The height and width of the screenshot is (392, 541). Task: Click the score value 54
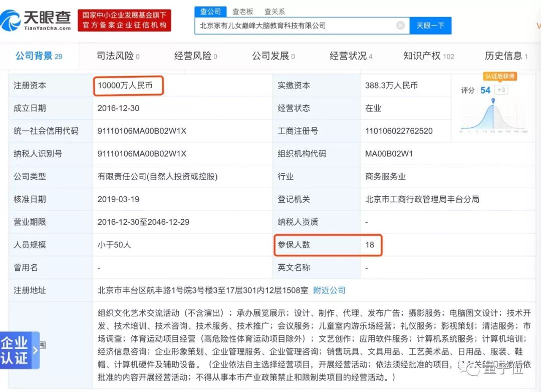(485, 90)
